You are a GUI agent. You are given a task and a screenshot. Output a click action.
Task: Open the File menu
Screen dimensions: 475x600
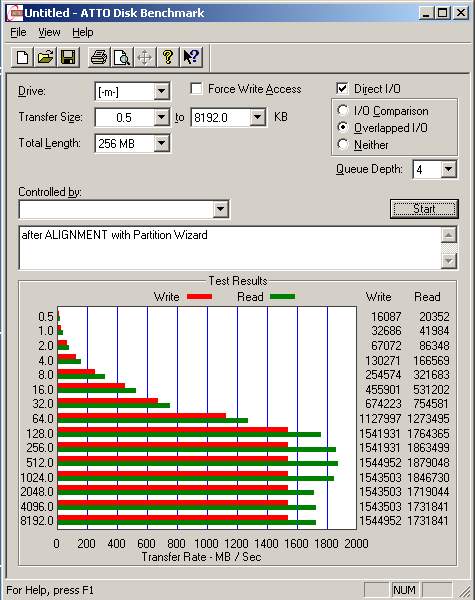[x=18, y=33]
